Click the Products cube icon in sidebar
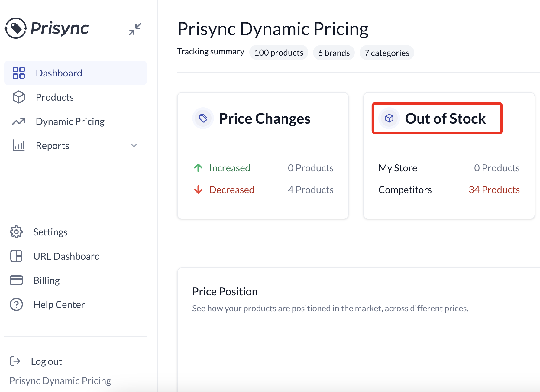The height and width of the screenshot is (392, 540). click(19, 97)
